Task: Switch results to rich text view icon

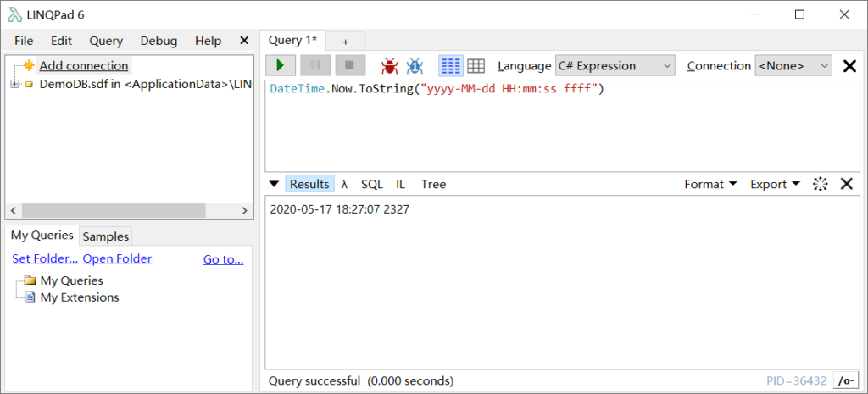Action: click(451, 66)
